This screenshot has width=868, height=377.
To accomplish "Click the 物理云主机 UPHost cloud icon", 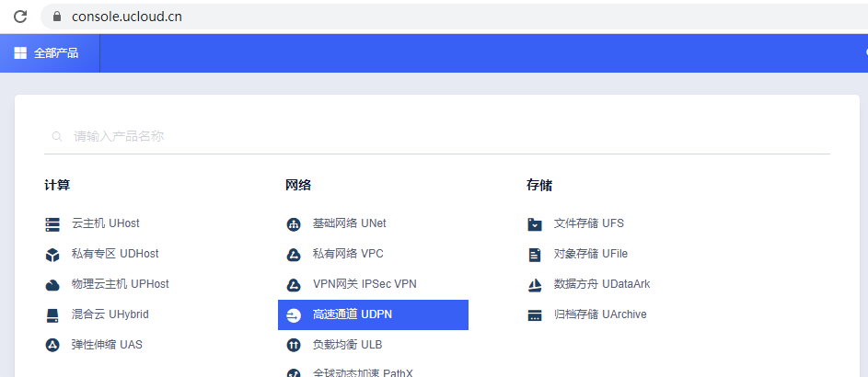I will [x=52, y=285].
